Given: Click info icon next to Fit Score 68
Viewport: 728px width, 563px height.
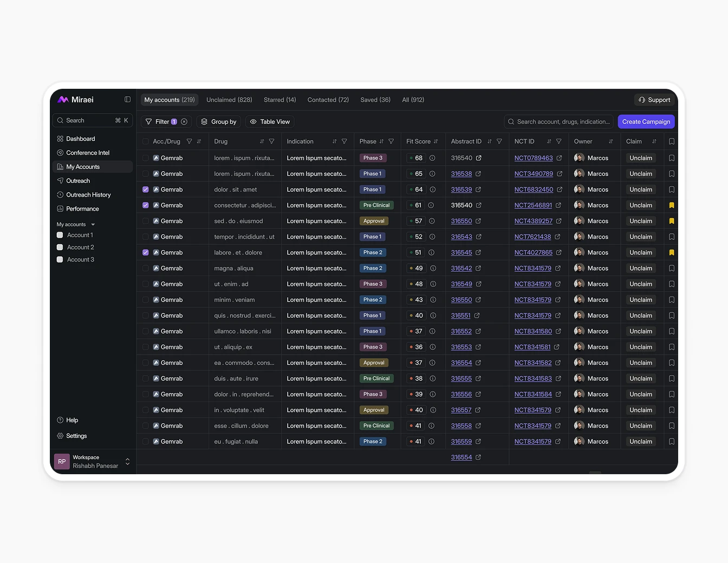Looking at the screenshot, I should click(432, 158).
